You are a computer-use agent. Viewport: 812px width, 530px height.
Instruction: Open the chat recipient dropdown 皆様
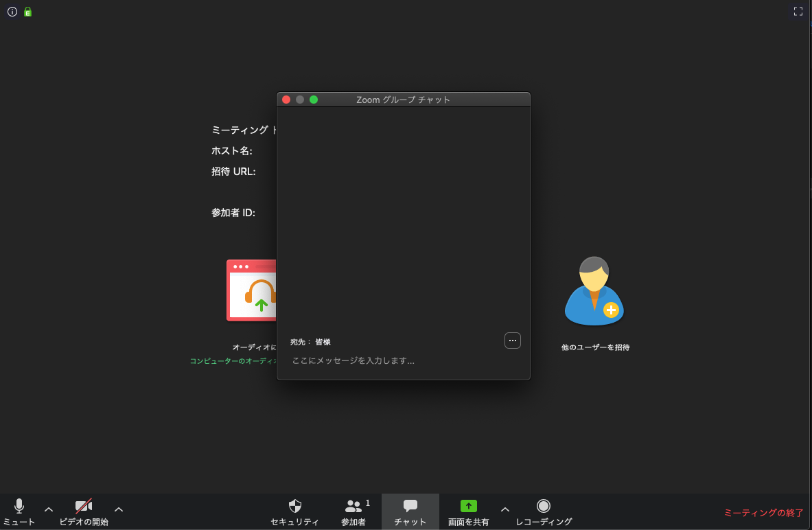pyautogui.click(x=323, y=342)
